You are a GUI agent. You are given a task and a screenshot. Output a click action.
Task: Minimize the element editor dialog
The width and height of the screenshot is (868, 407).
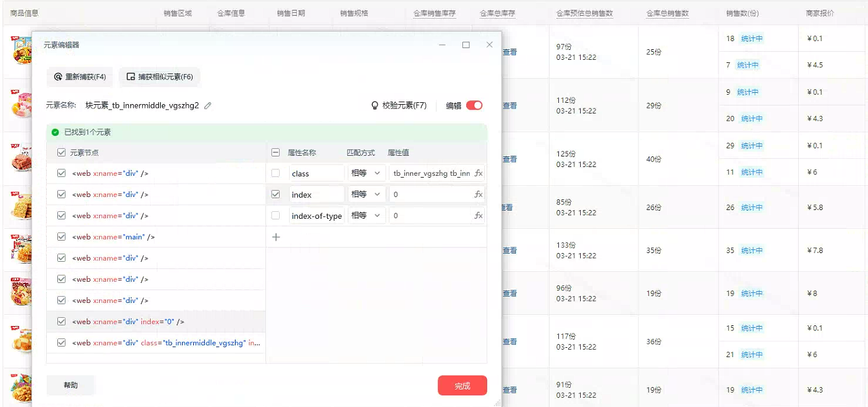pyautogui.click(x=442, y=45)
